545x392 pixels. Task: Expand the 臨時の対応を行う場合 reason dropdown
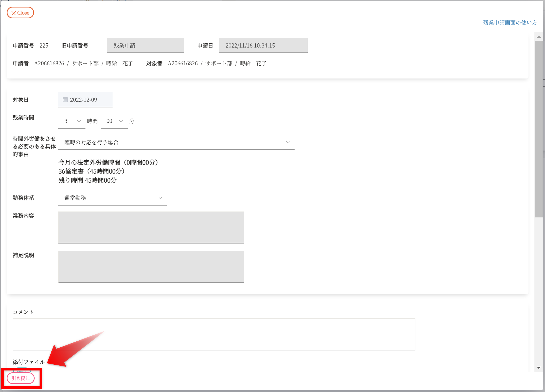(x=176, y=142)
